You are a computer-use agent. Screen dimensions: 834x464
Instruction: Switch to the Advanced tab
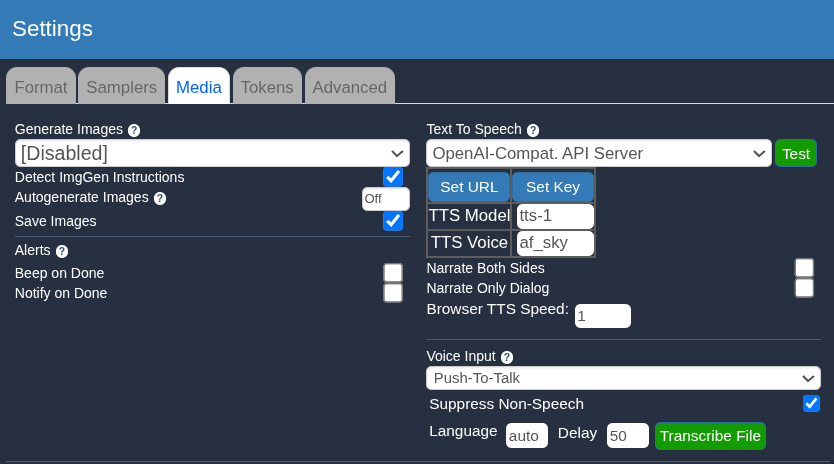coord(349,87)
